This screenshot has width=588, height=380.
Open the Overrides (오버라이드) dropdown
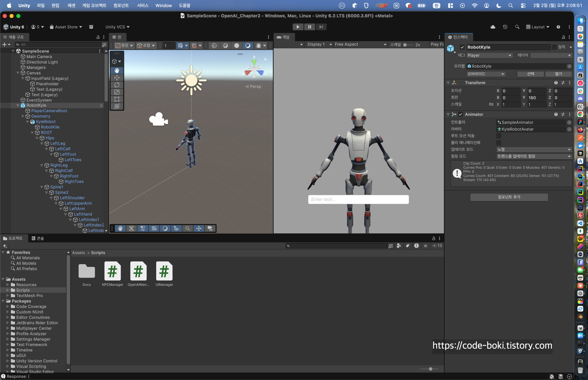[486, 74]
